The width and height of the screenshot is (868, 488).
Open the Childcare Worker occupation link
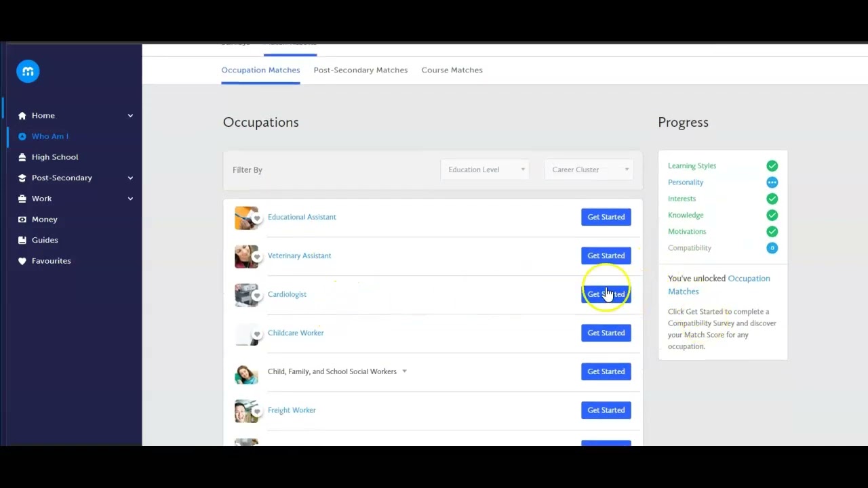coord(296,333)
